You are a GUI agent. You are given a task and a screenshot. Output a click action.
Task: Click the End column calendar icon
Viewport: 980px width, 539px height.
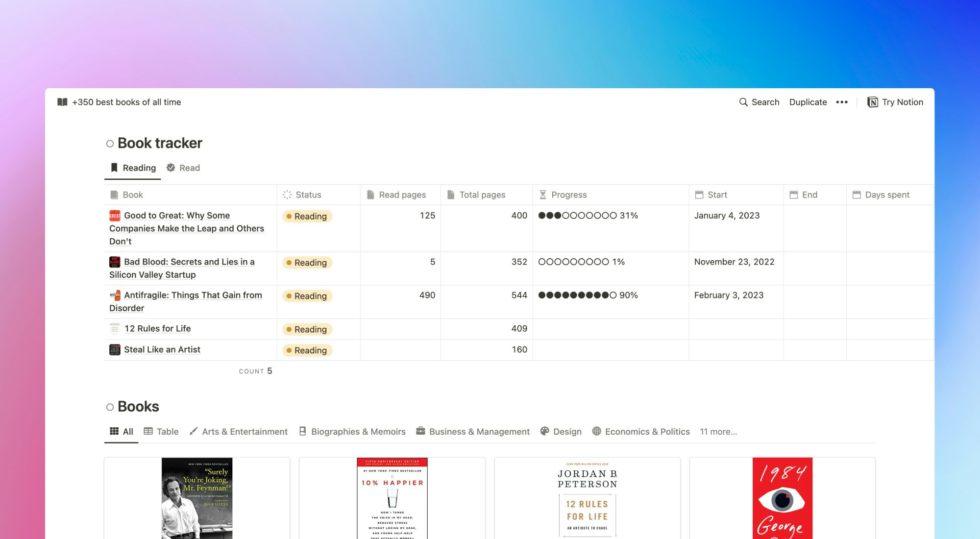794,195
